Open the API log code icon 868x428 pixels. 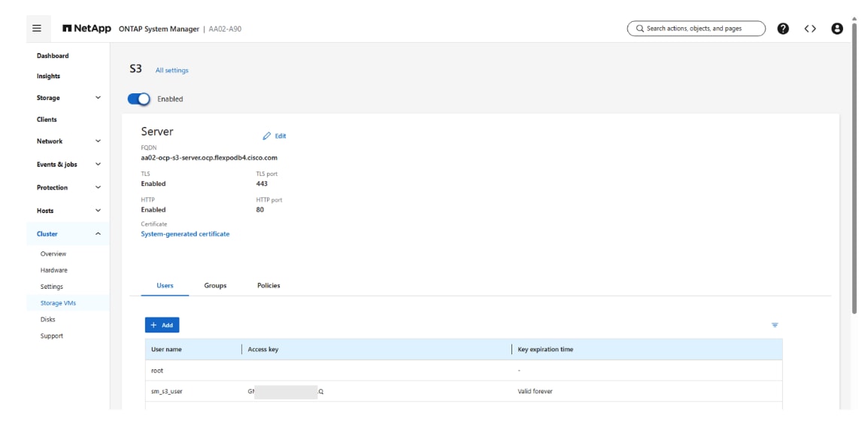[x=810, y=29]
